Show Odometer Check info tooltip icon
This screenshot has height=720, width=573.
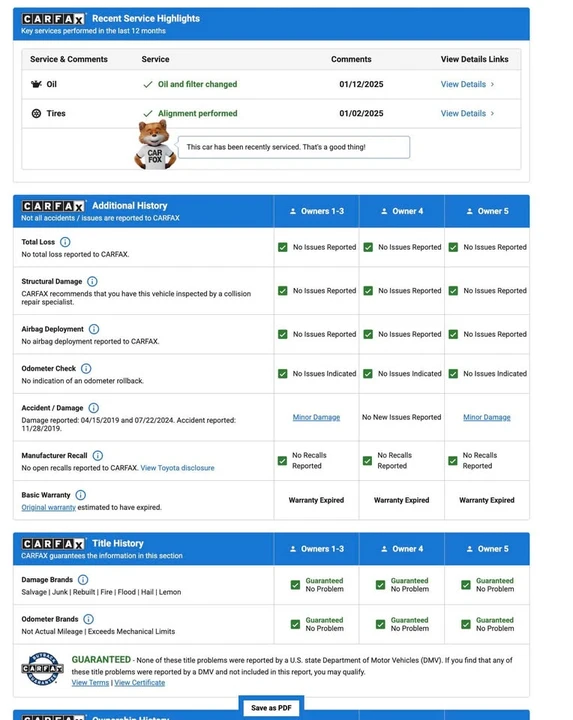[x=86, y=368]
